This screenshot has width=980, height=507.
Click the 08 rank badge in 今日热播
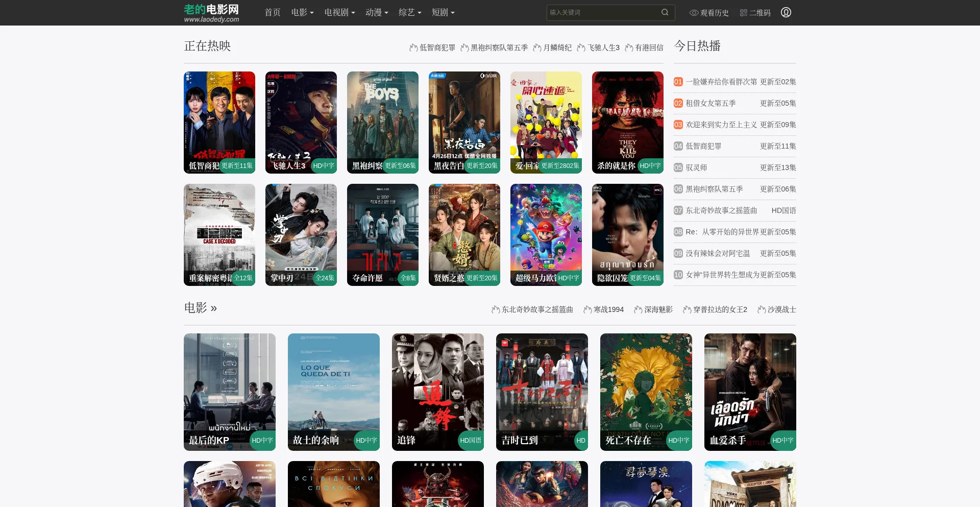[678, 232]
